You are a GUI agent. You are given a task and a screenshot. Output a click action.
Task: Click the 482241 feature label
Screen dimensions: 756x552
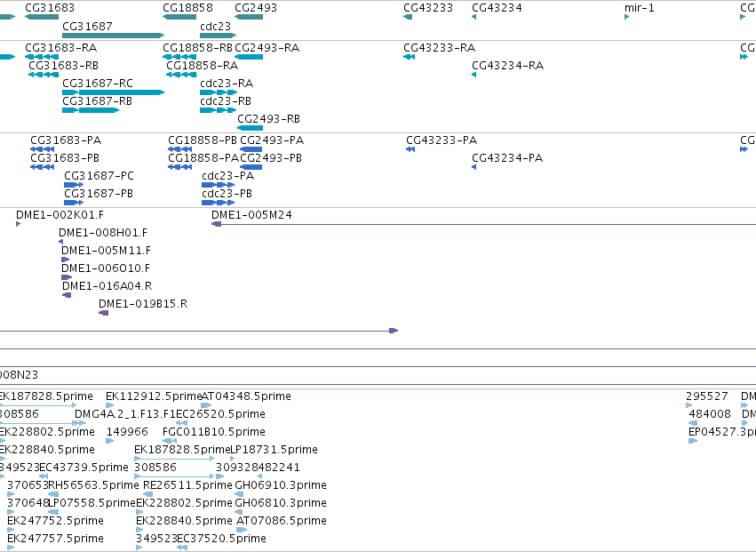(279, 468)
